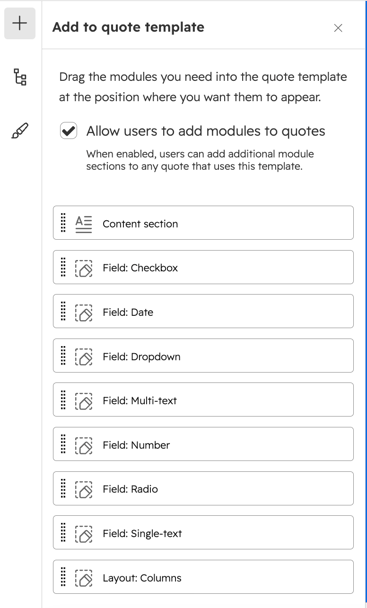Viewport: 367px width, 608px height.
Task: Click Field: Checkbox drag handle
Action: pyautogui.click(x=63, y=267)
